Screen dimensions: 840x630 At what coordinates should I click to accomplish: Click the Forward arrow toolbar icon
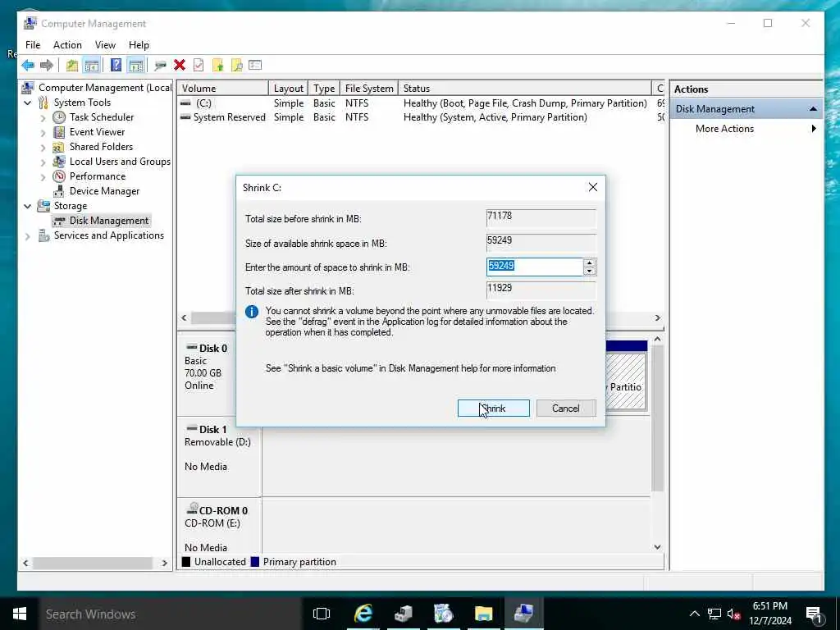tap(47, 66)
